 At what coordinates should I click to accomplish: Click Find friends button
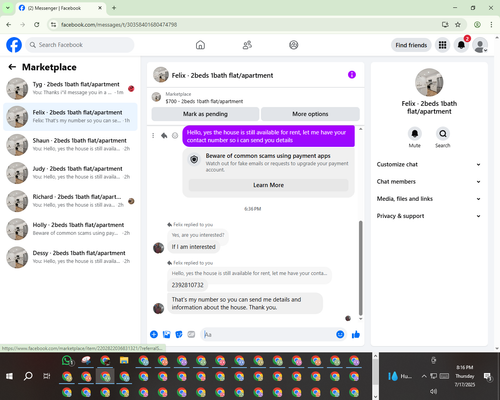411,45
